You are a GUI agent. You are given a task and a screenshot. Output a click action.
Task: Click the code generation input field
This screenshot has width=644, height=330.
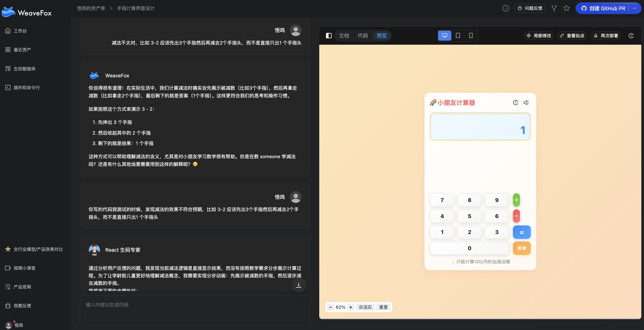[x=195, y=310]
